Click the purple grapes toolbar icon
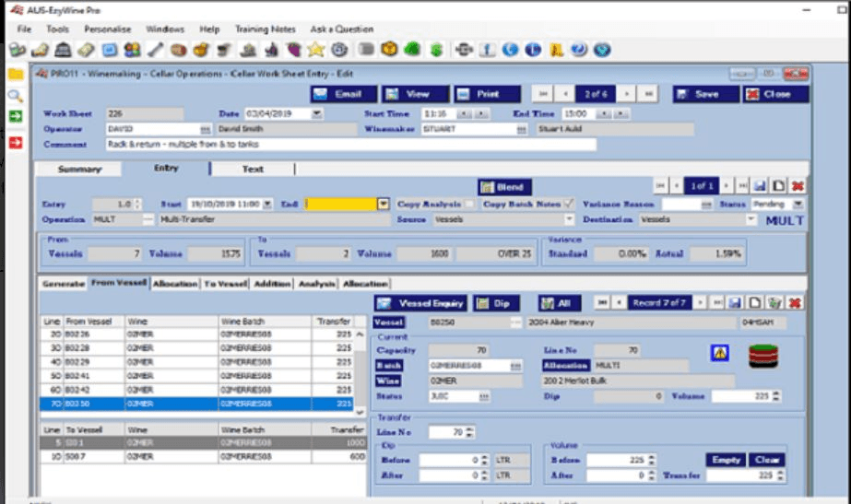The height and width of the screenshot is (504, 851). point(293,50)
